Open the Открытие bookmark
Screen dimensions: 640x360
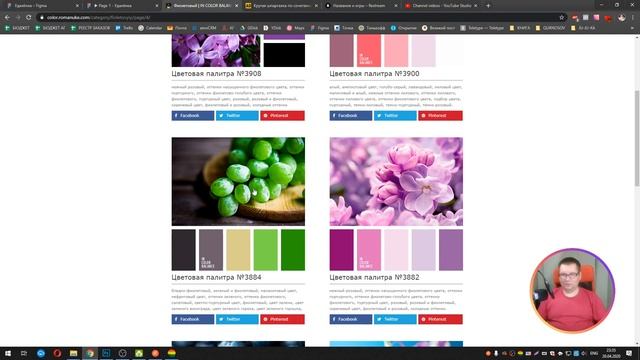click(404, 28)
